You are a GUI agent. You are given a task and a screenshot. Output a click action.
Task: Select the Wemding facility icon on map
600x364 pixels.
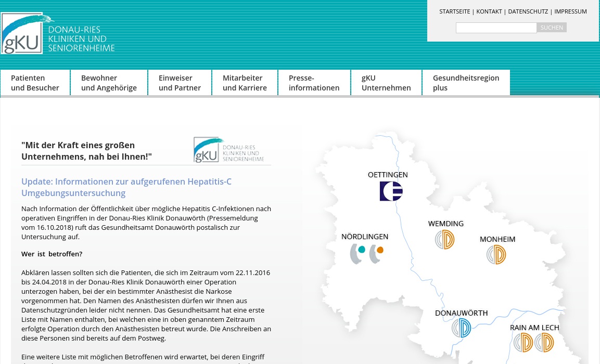pyautogui.click(x=445, y=240)
